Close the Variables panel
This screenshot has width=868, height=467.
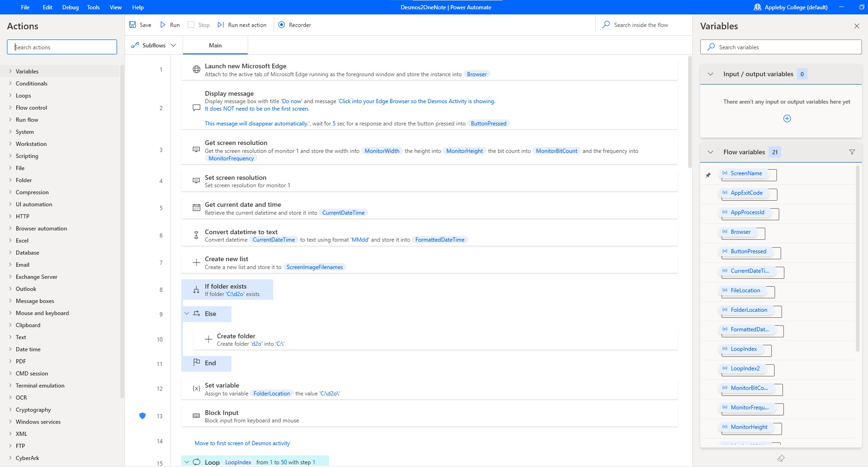[x=857, y=26]
